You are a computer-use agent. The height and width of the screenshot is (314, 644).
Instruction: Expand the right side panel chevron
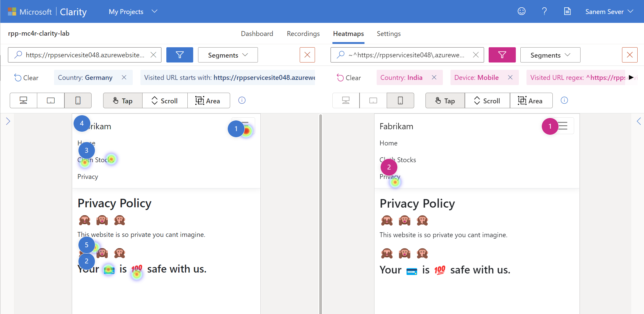(x=639, y=121)
